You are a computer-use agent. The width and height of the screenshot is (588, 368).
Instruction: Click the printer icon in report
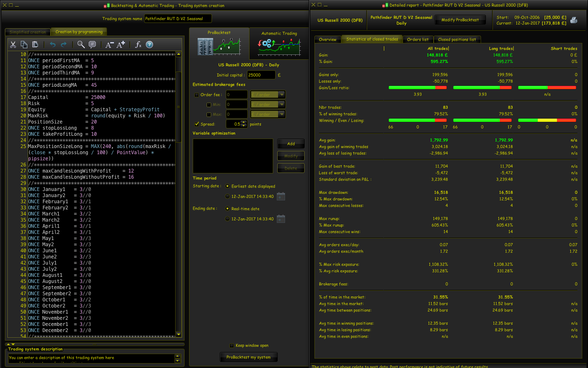tap(574, 20)
